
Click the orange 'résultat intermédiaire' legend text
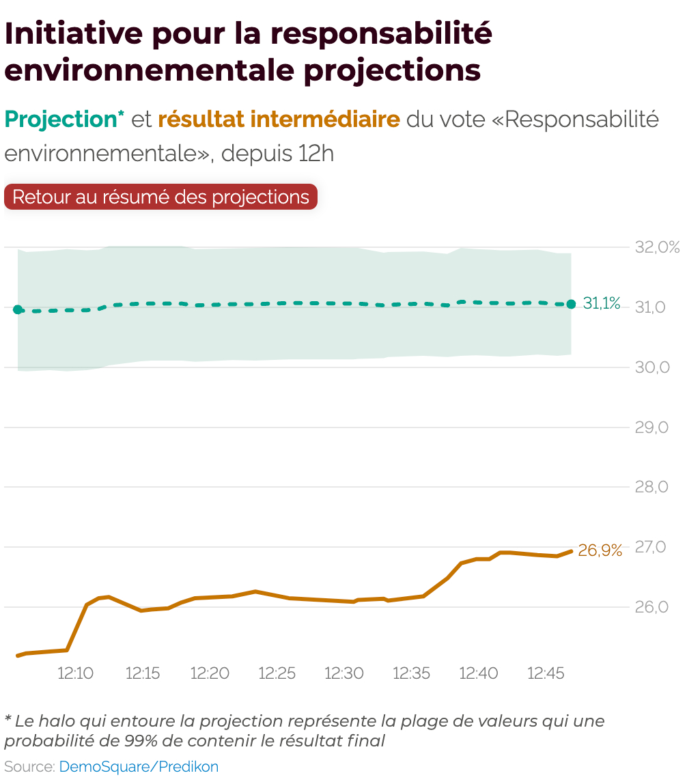pos(279,120)
